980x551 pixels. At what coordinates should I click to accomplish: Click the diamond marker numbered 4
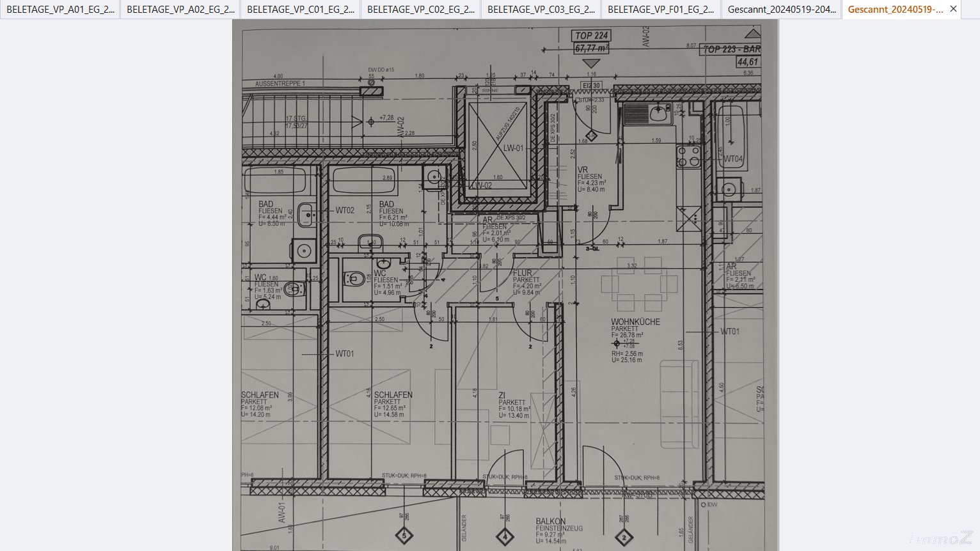pyautogui.click(x=505, y=537)
